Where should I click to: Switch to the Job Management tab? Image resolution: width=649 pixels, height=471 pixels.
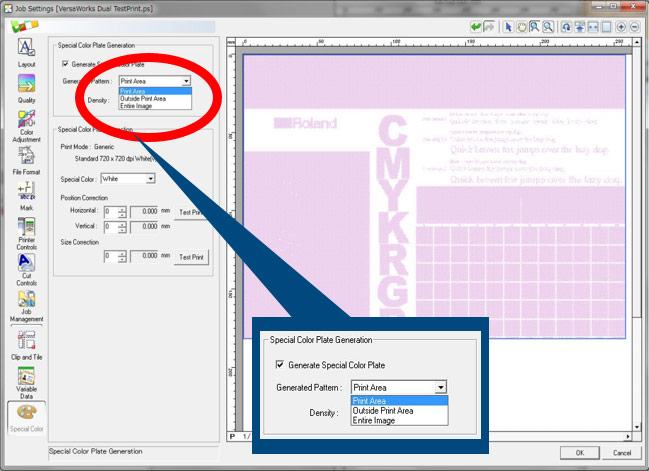tap(26, 306)
